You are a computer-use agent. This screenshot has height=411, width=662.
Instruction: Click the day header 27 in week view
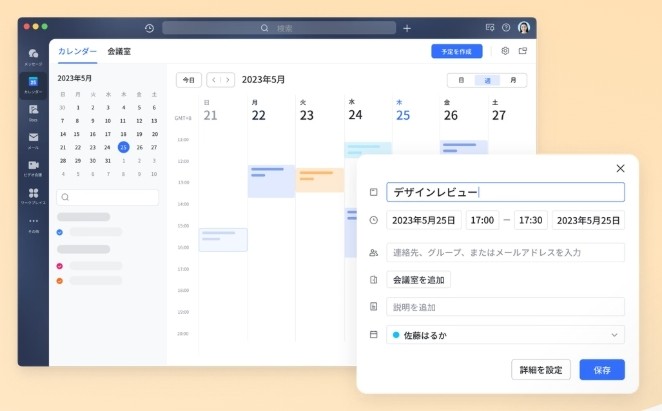click(499, 115)
